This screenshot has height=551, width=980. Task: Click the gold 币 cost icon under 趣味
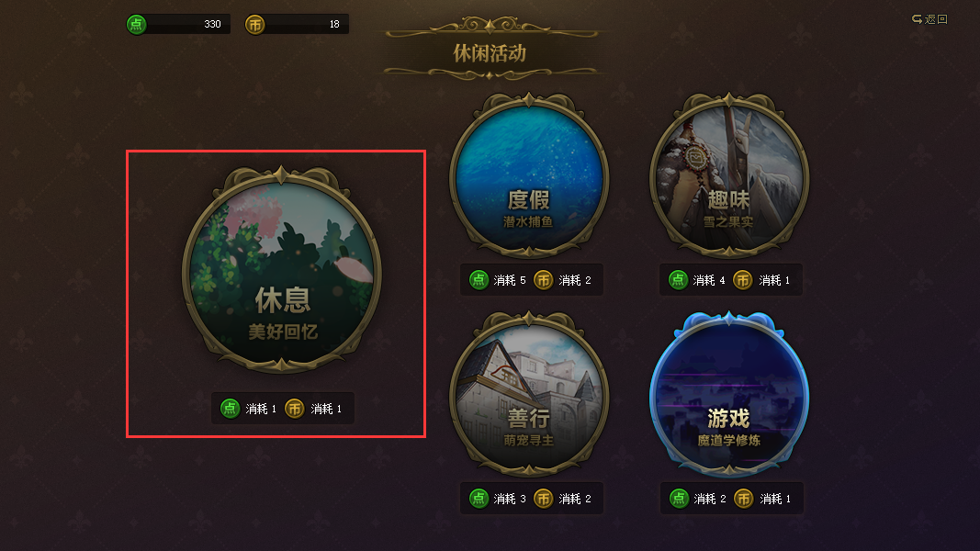coord(742,280)
